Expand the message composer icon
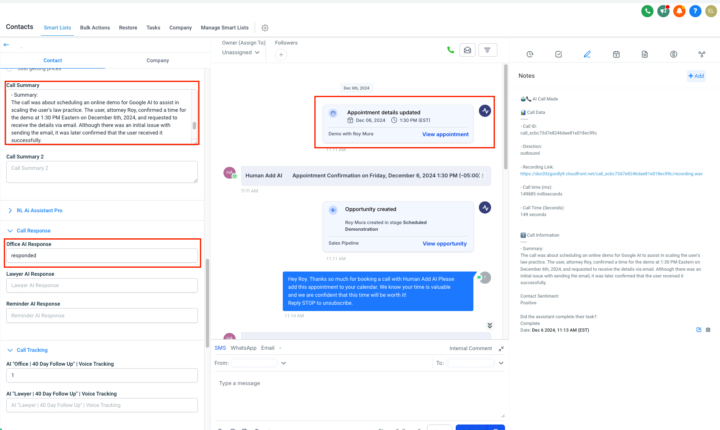 coord(501,349)
